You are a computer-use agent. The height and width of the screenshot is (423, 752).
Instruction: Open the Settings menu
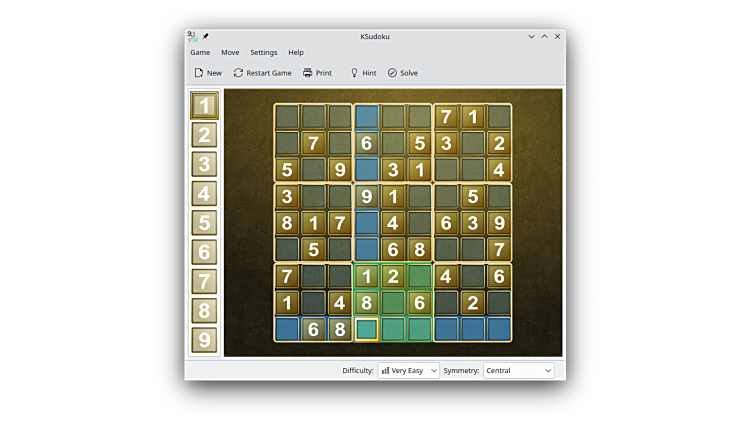click(x=263, y=52)
